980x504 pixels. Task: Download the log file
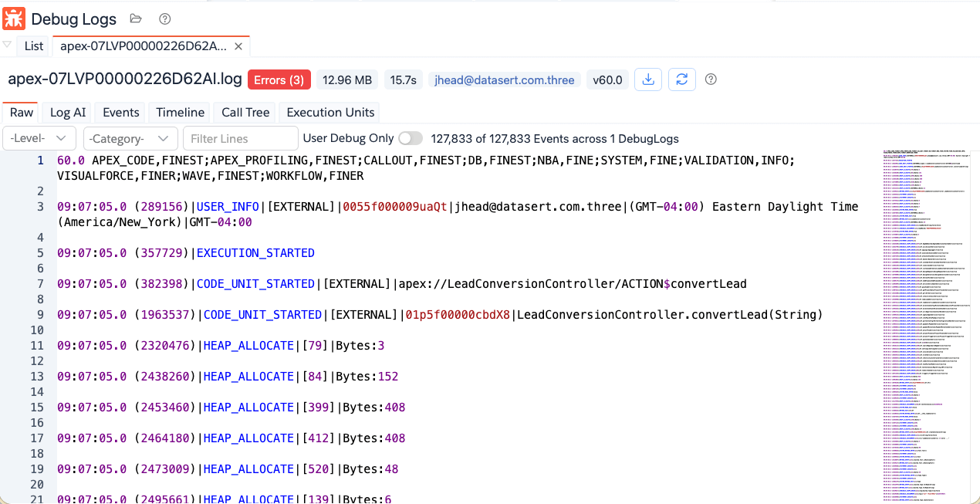[x=648, y=79]
